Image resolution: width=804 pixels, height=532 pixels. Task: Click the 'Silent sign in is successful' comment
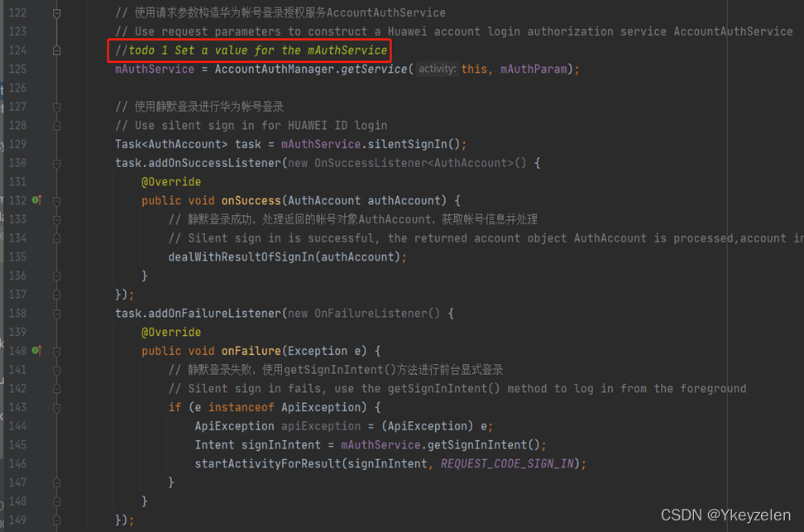pyautogui.click(x=486, y=238)
